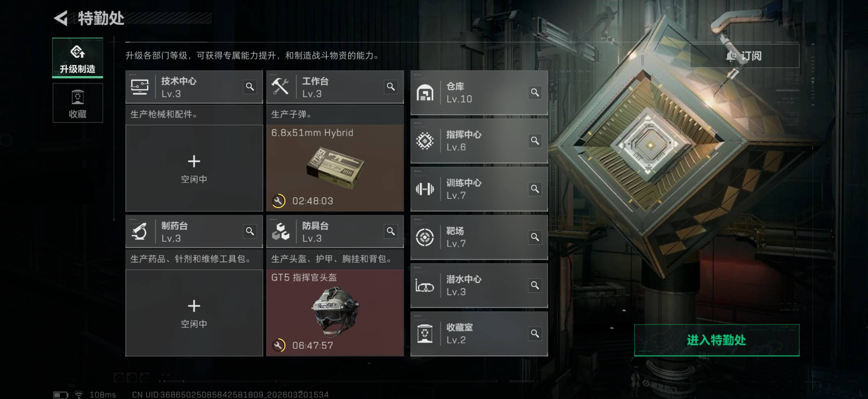Screen dimensions: 868x399
Task: Inspect 收藏室 using the magnifier icon
Action: tap(535, 333)
